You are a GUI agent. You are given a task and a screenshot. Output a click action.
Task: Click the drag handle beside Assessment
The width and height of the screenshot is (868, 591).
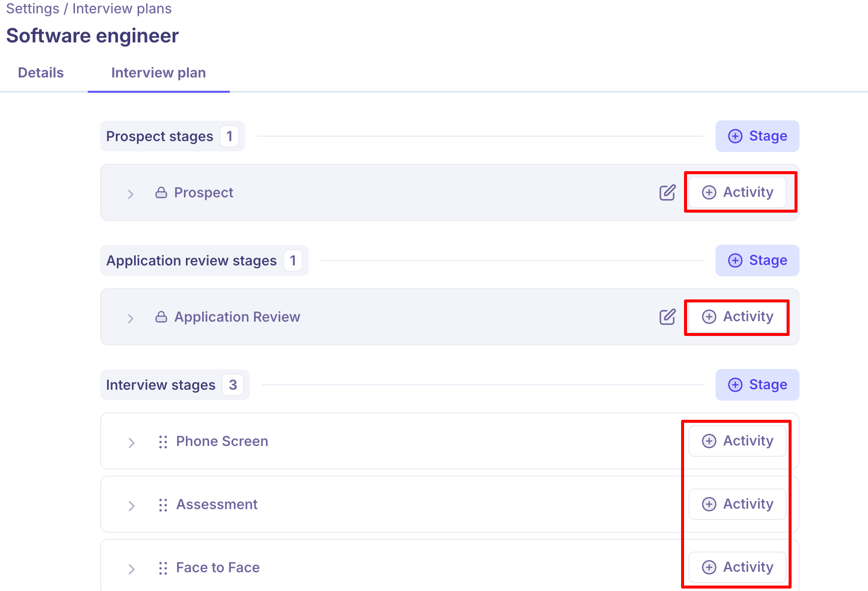pos(163,505)
